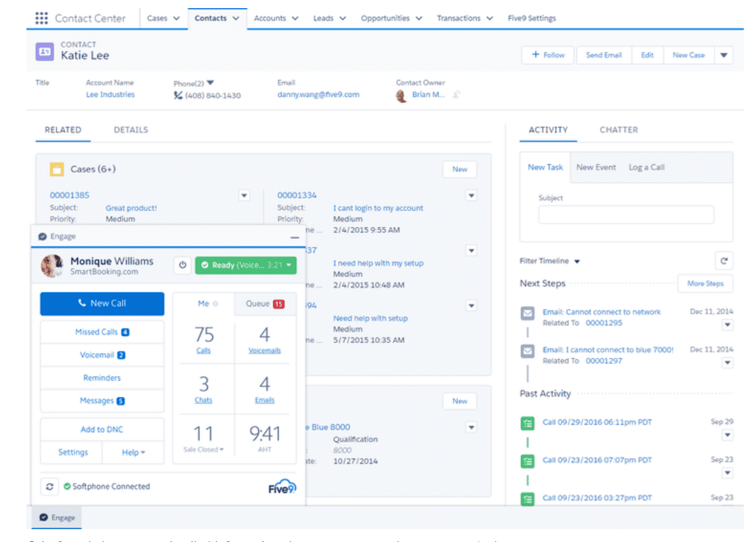Switch the Engage stats view to Me
The width and height of the screenshot is (756, 542).
coord(204,304)
